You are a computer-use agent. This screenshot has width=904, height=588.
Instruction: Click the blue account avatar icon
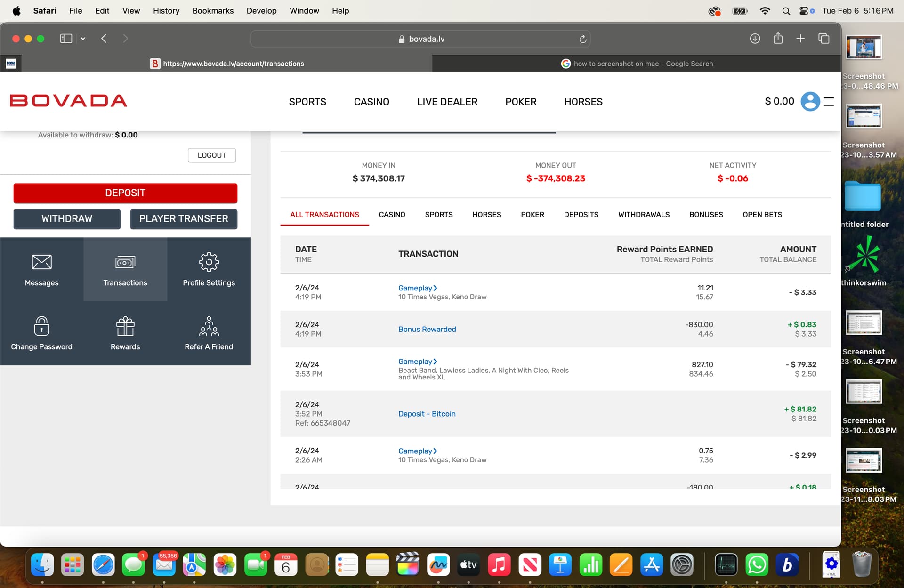(810, 101)
